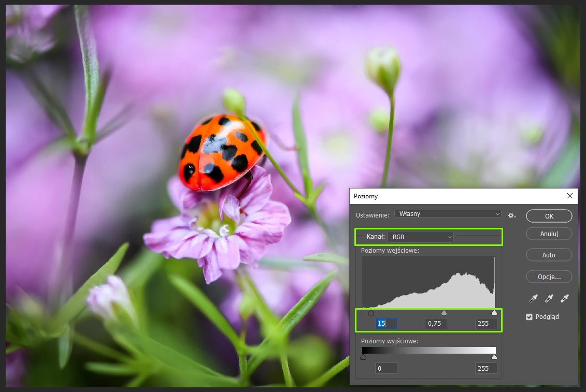Select the black point eyedropper

coord(533,298)
